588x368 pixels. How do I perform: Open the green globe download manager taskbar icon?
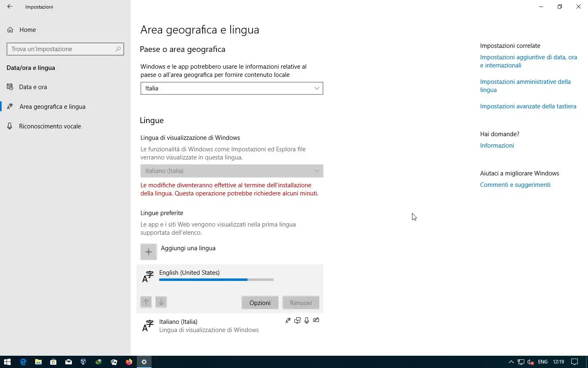click(98, 362)
